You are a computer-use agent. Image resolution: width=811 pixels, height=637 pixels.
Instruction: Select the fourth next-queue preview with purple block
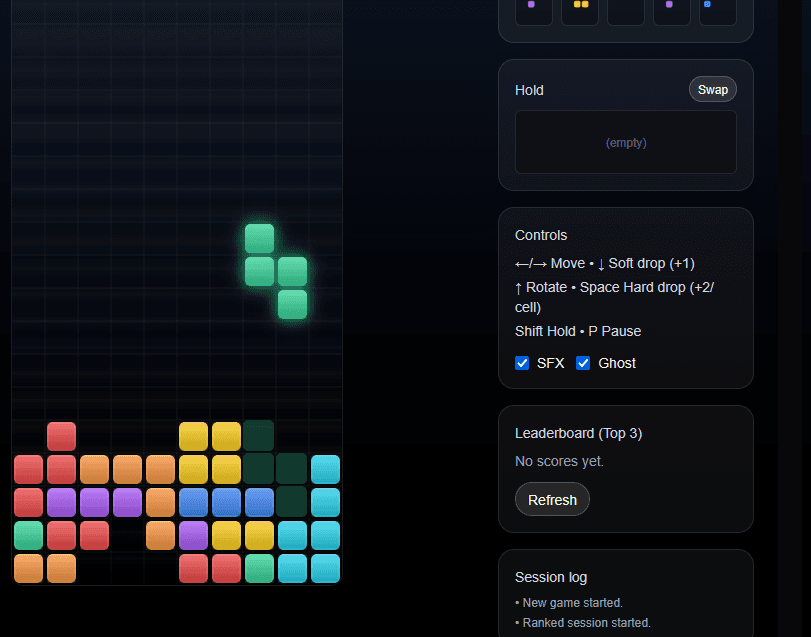click(x=671, y=8)
